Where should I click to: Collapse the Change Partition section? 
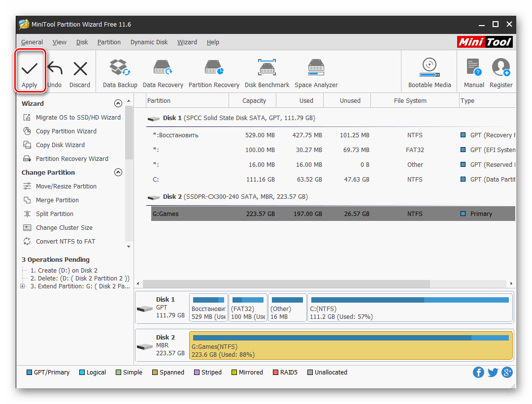pyautogui.click(x=118, y=172)
